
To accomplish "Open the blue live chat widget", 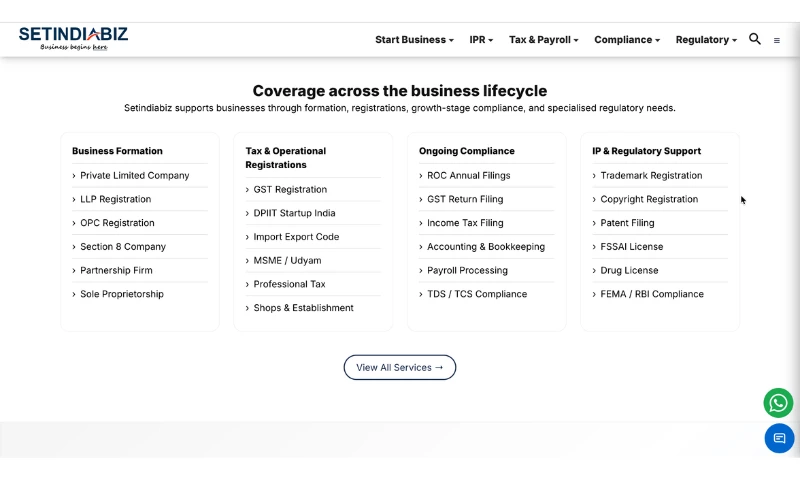I will [x=779, y=438].
